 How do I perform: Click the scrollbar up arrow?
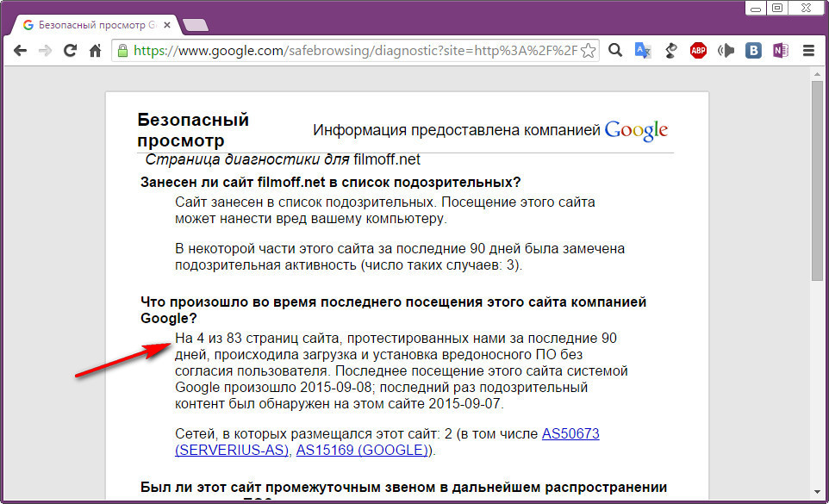click(817, 74)
